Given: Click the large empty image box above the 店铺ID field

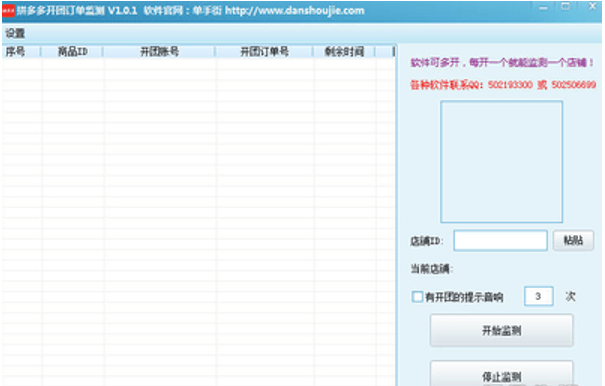Looking at the screenshot, I should 502,162.
